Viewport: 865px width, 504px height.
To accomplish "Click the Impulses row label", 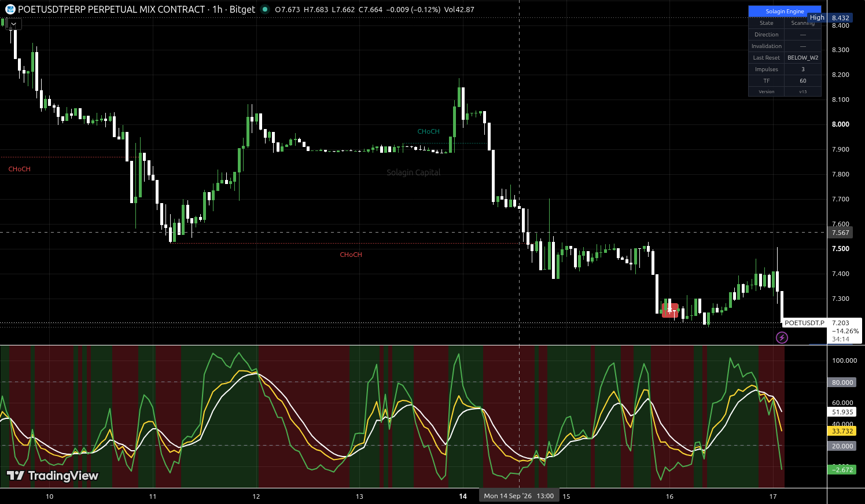I will pyautogui.click(x=767, y=69).
